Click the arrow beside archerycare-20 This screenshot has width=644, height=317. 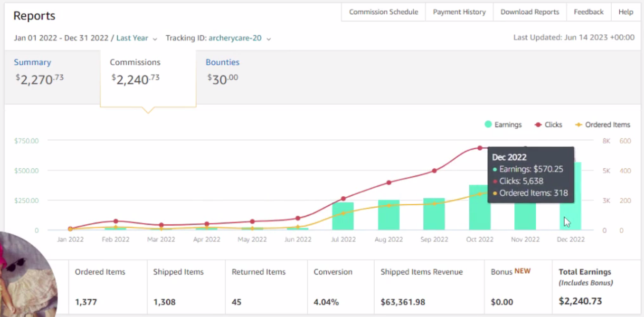pos(269,39)
